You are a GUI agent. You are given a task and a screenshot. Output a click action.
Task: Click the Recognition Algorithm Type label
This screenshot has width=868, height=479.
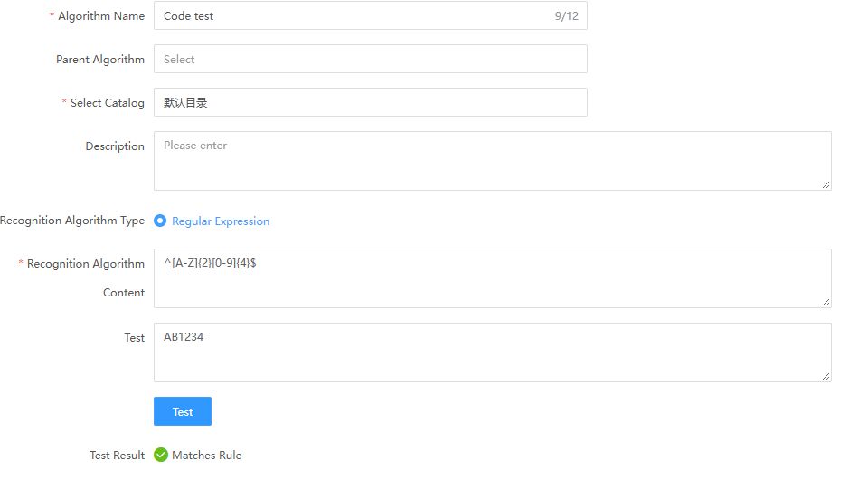coord(72,221)
